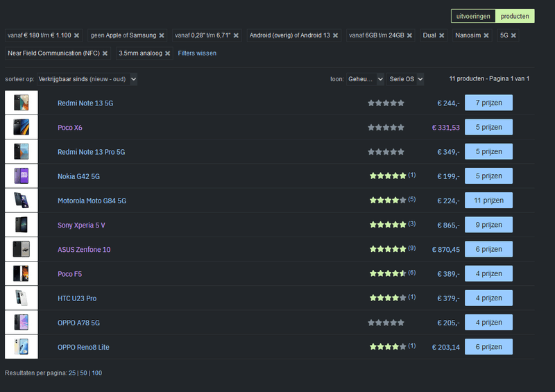Remove the screen size 0,28" t/m 6,71" filter
555x392 pixels.
pos(236,35)
